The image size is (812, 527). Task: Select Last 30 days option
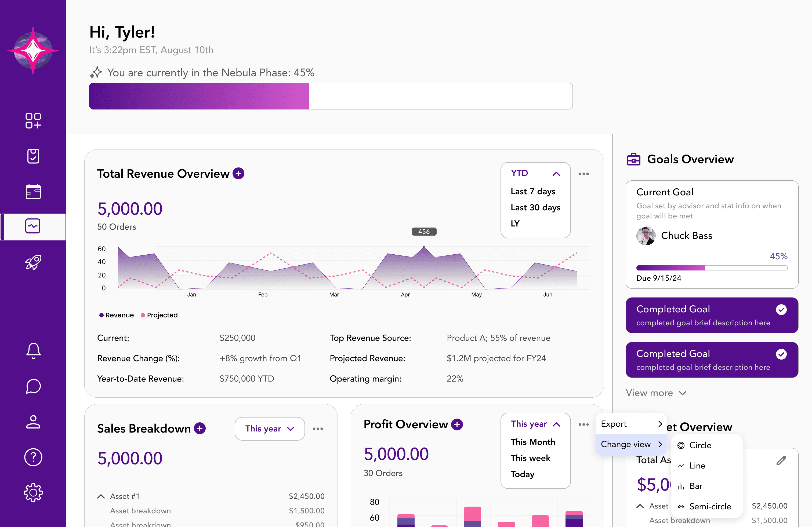click(x=535, y=207)
